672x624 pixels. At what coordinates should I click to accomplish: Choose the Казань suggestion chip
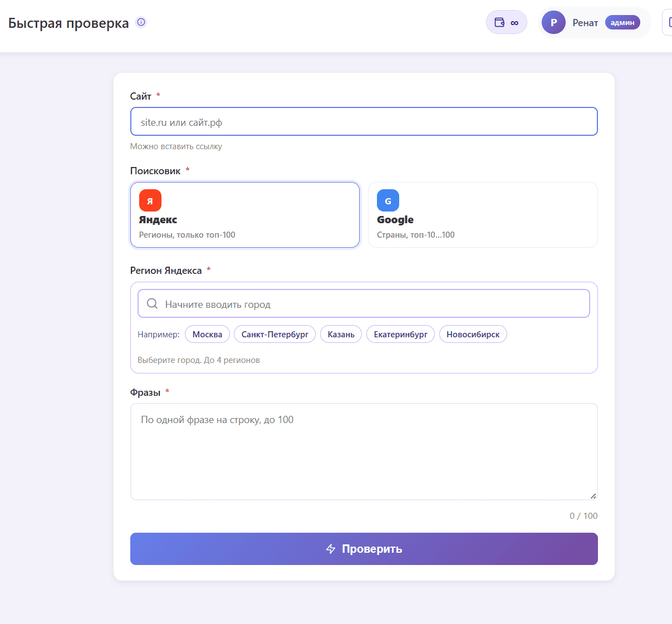click(x=341, y=334)
